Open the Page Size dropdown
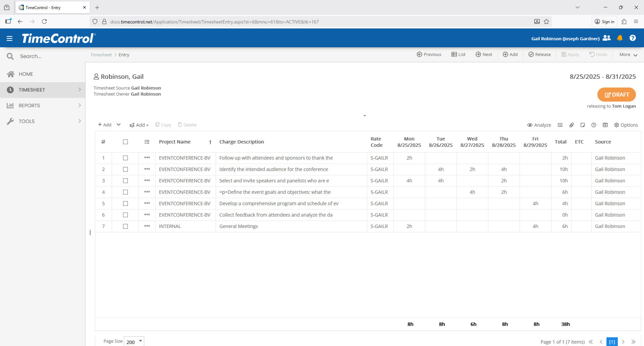 pos(141,341)
